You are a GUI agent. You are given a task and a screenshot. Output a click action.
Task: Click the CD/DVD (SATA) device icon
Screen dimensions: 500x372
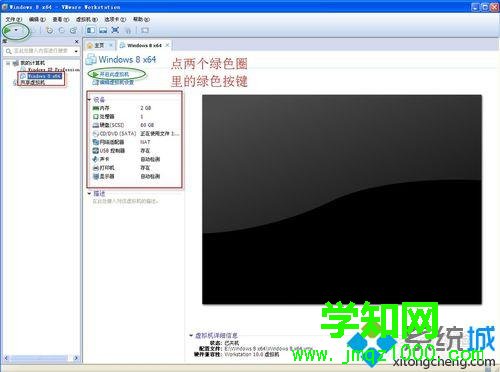pyautogui.click(x=96, y=134)
